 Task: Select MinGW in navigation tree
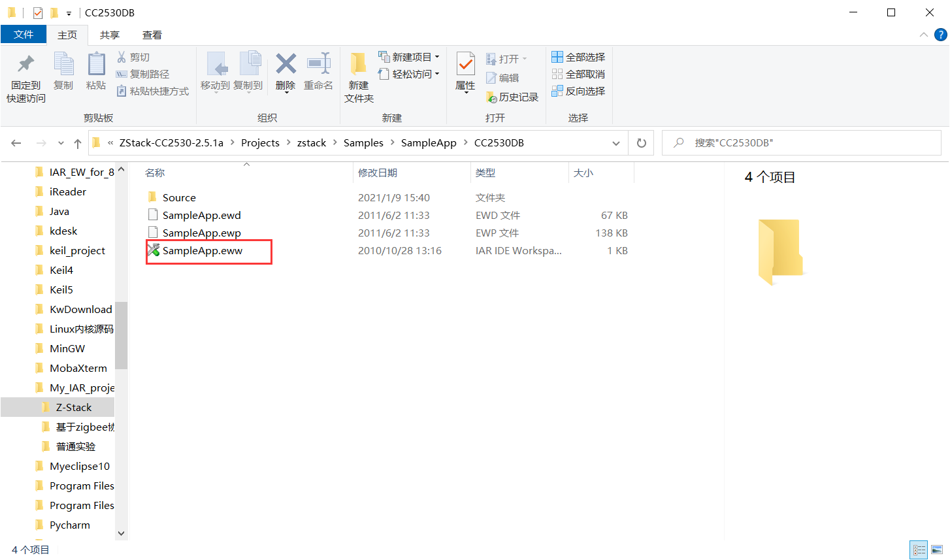[x=67, y=348]
